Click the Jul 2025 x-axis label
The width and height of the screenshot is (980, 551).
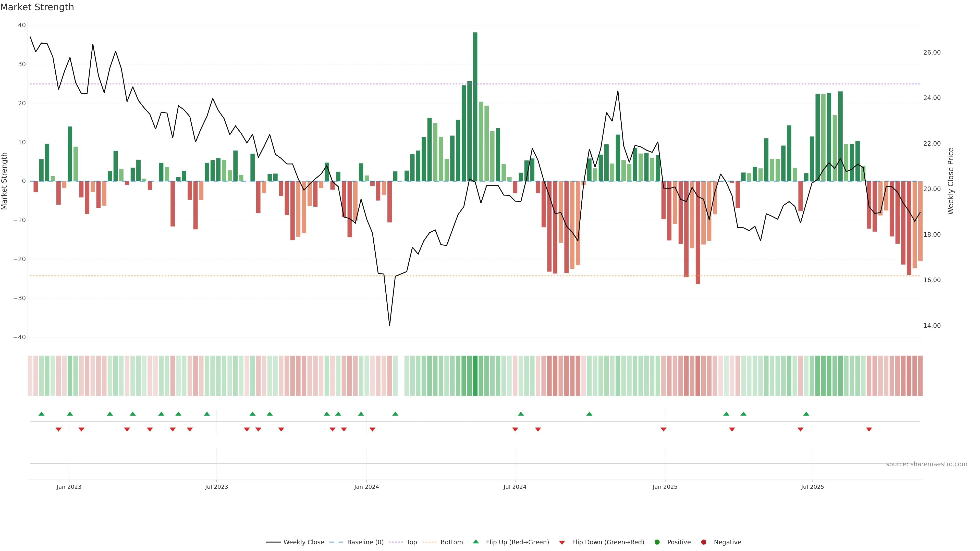tap(812, 487)
